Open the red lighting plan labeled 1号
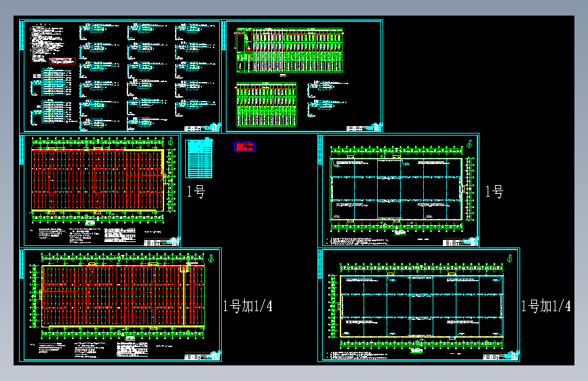Image resolution: width=588 pixels, height=381 pixels. [100, 190]
